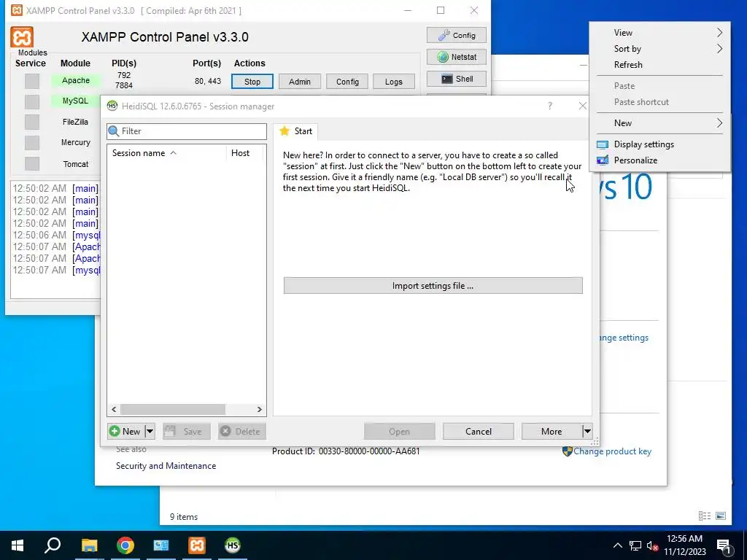
Task: Select the Start tab in HeidiSQL
Action: pos(296,131)
